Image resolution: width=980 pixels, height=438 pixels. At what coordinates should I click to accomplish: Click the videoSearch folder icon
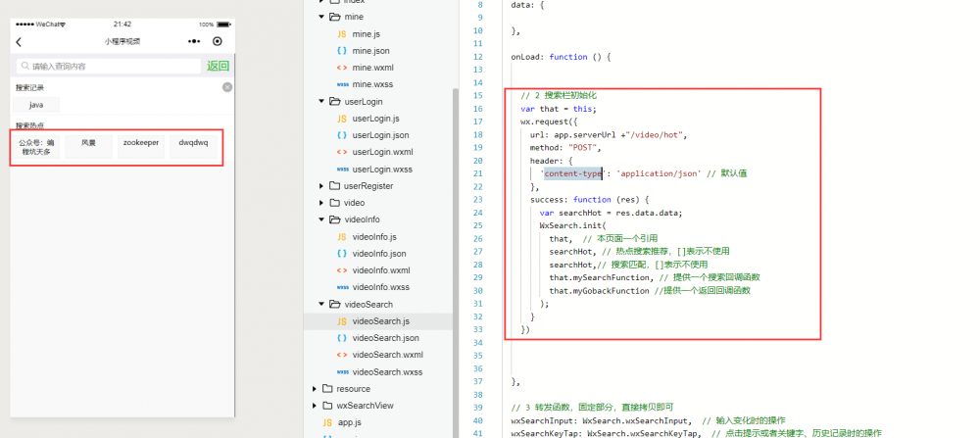334,305
